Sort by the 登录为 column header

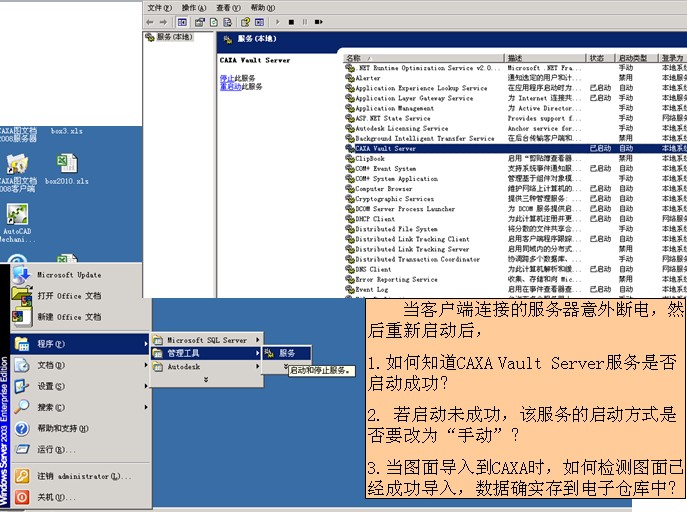673,58
